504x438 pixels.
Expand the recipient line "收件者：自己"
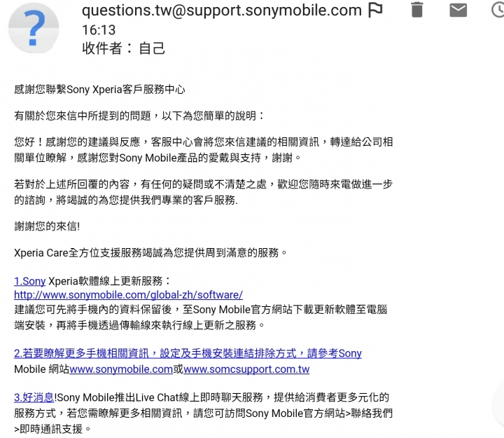click(123, 48)
